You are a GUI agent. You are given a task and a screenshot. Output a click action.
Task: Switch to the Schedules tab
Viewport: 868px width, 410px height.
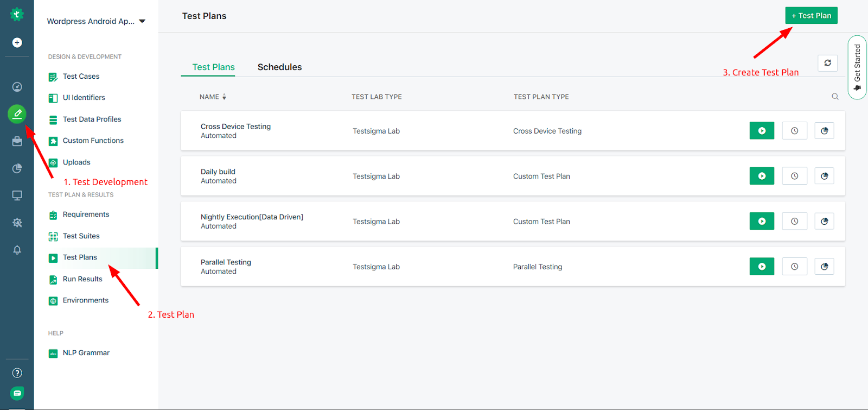(279, 67)
